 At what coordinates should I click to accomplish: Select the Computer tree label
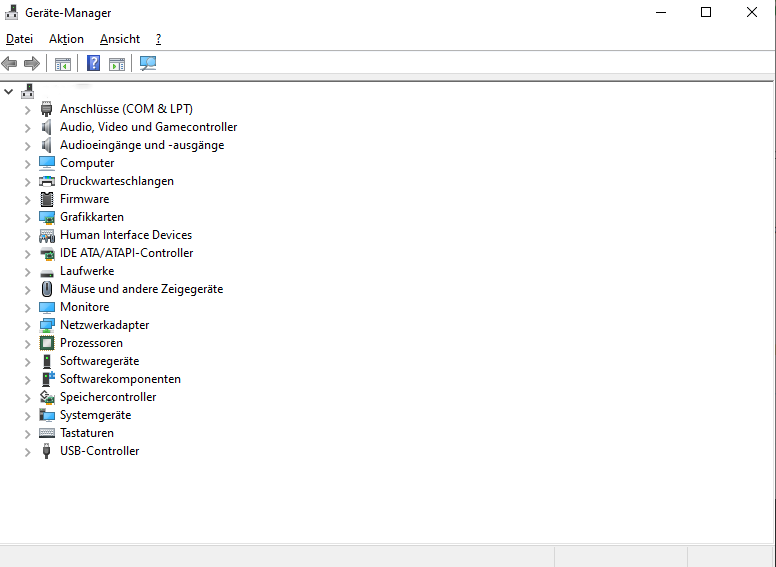87,163
